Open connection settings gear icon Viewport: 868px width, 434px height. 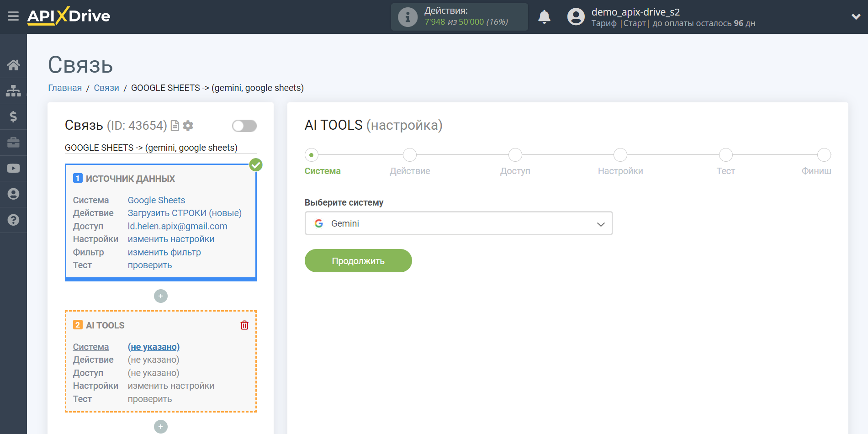[x=188, y=126]
